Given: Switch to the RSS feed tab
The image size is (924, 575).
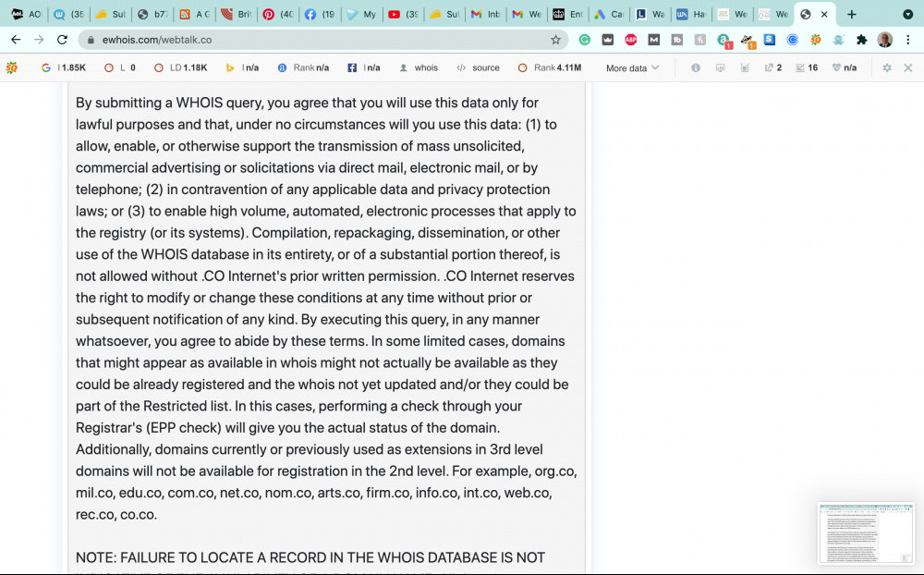Looking at the screenshot, I should 194,14.
